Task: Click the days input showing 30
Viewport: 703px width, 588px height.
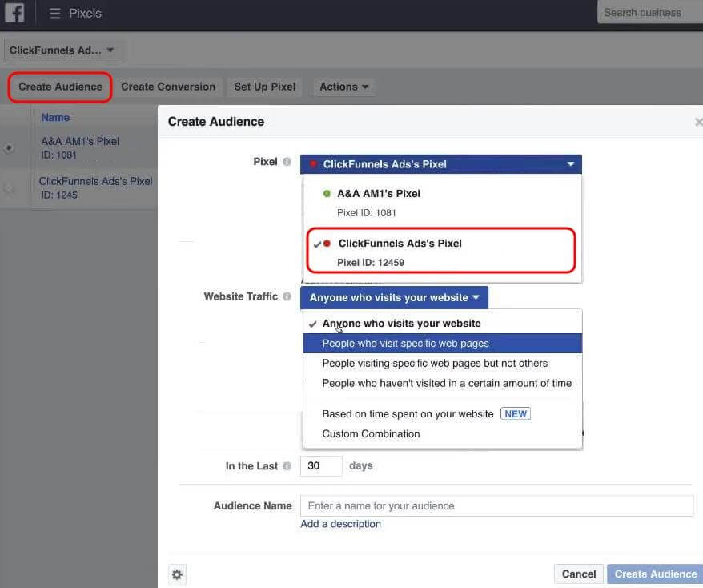Action: 321,466
